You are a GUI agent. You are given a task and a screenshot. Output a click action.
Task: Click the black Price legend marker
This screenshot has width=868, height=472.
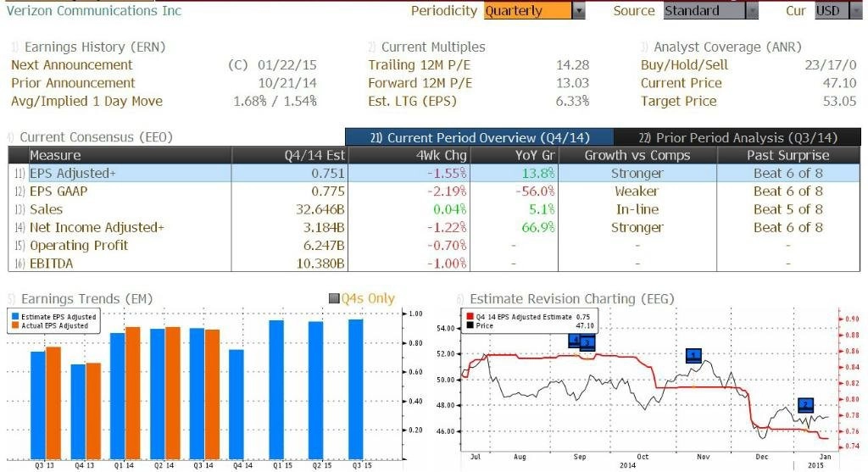tap(470, 326)
